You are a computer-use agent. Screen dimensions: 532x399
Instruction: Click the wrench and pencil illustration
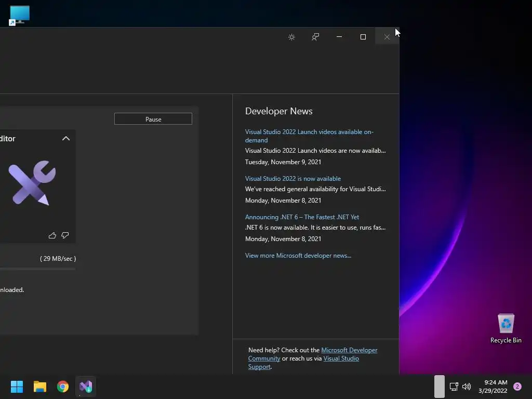tap(32, 182)
